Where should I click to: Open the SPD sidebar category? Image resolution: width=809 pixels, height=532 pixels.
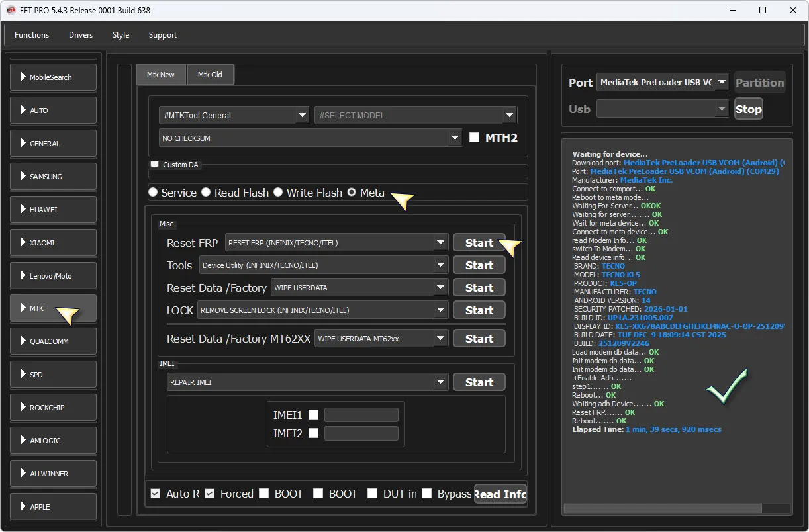[53, 375]
